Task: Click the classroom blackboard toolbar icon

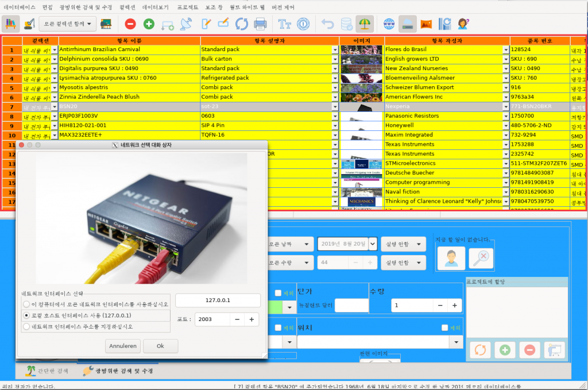Action: point(106,24)
